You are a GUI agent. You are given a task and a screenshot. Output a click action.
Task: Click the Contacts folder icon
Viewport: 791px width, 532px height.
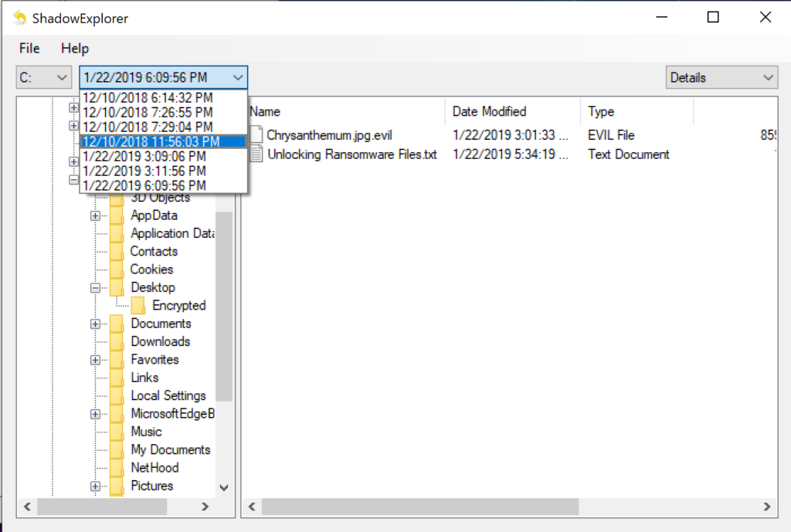coord(117,252)
